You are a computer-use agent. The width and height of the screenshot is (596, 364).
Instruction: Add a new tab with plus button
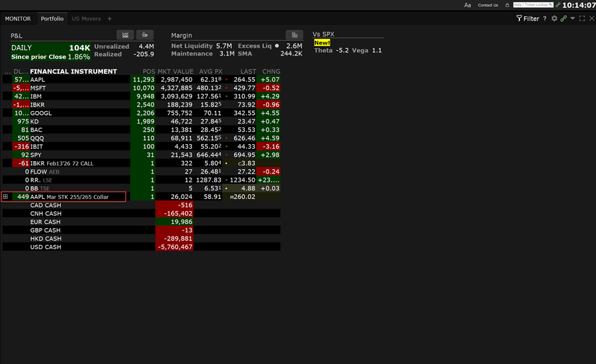110,18
